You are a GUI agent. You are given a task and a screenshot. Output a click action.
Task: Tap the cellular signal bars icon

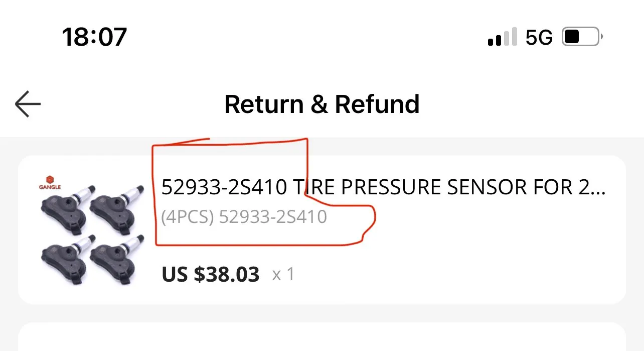click(x=502, y=38)
